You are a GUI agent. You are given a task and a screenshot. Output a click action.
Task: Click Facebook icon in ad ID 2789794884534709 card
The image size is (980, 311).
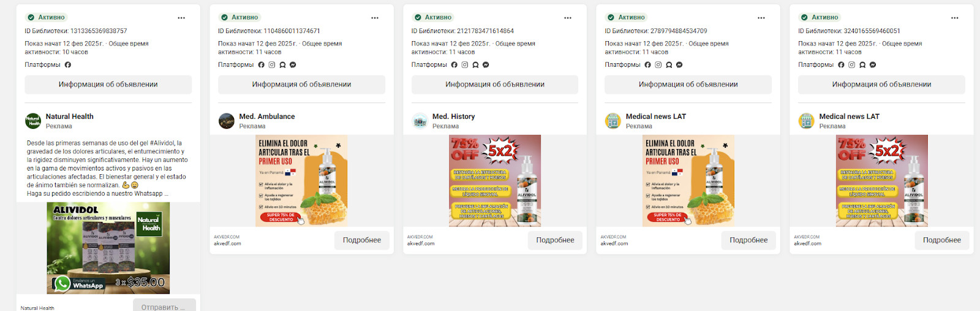click(x=648, y=64)
